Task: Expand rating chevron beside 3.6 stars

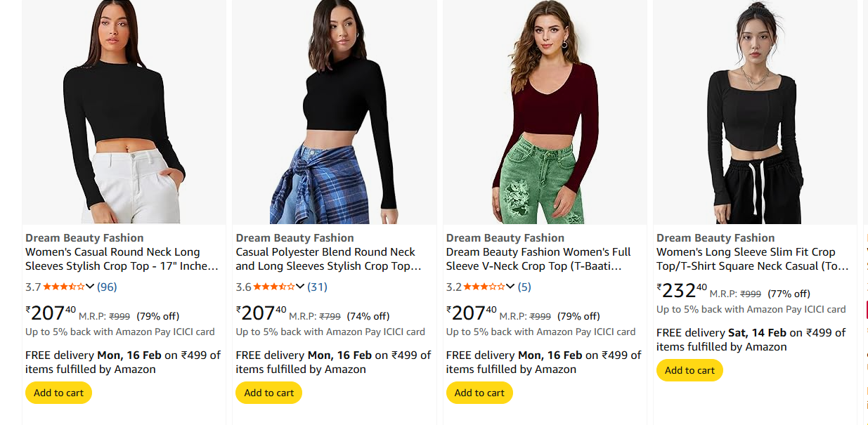Action: click(300, 287)
